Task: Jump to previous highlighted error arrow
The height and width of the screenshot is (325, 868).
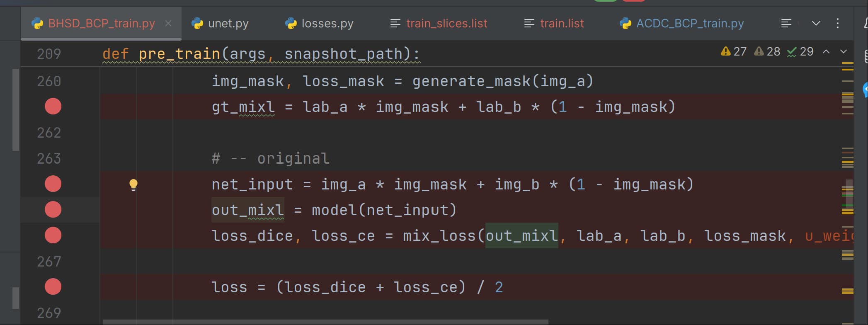Action: (826, 51)
